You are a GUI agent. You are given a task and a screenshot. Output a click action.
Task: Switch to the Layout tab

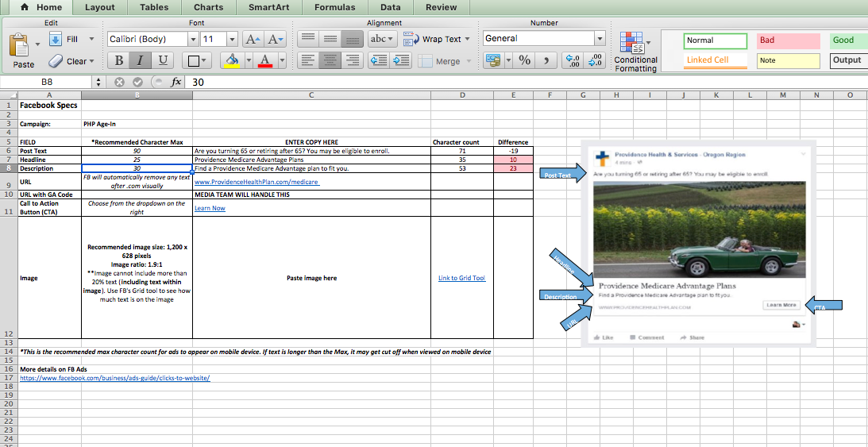click(99, 7)
